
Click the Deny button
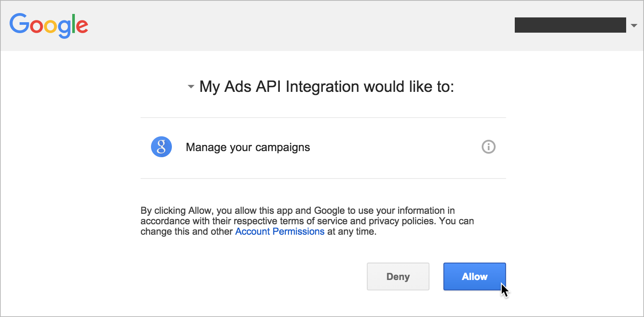point(398,277)
